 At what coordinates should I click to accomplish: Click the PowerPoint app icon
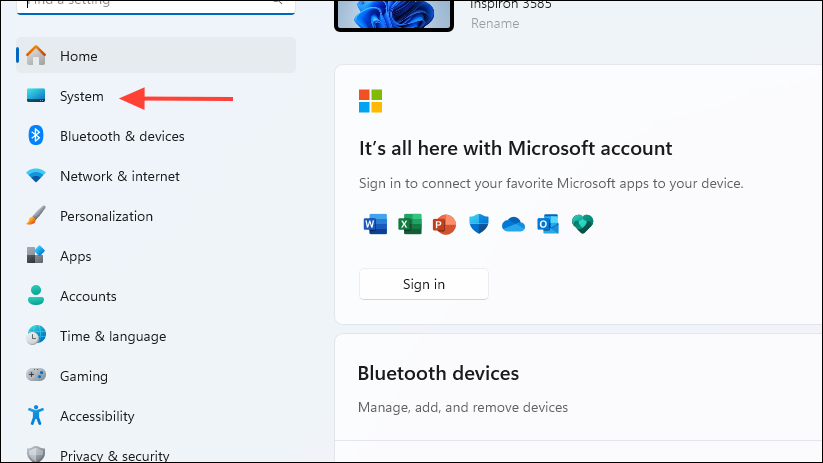[444, 224]
